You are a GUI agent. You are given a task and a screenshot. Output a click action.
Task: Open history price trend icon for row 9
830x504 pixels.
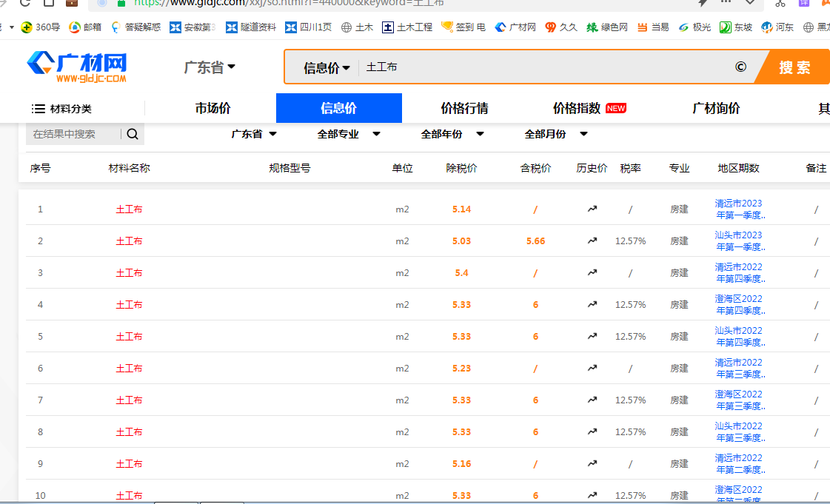coord(592,463)
